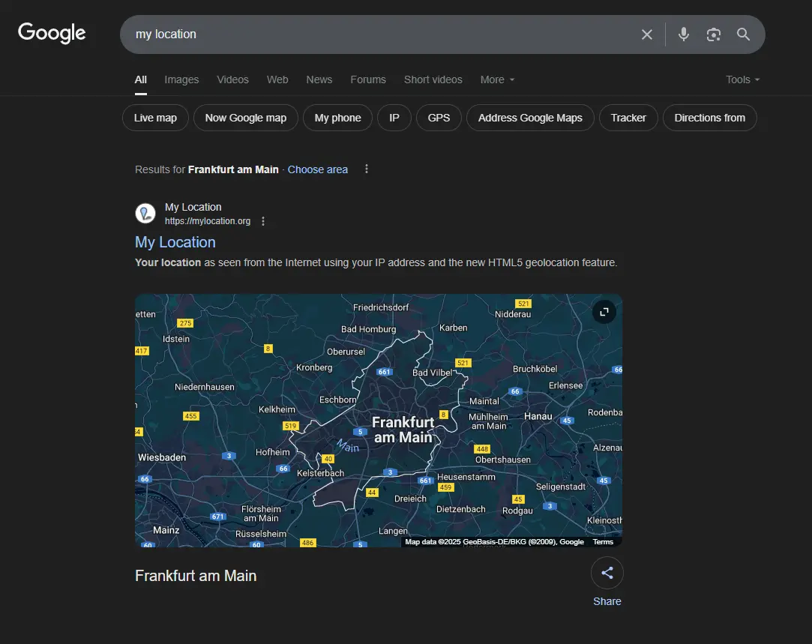Click the Choose area link
This screenshot has width=812, height=644.
(317, 169)
